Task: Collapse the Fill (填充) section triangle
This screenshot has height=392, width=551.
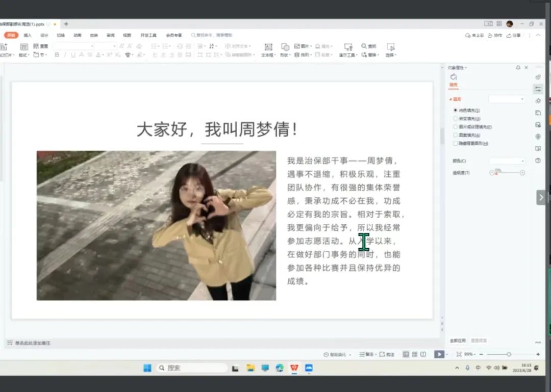Action: (450, 99)
